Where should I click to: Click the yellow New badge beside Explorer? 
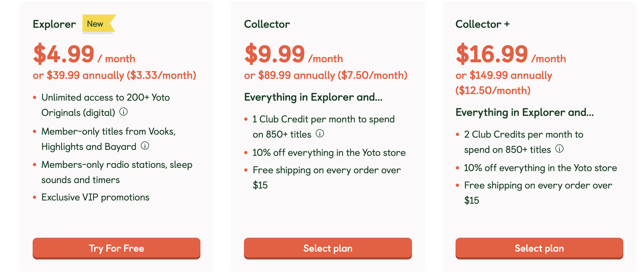[x=96, y=24]
